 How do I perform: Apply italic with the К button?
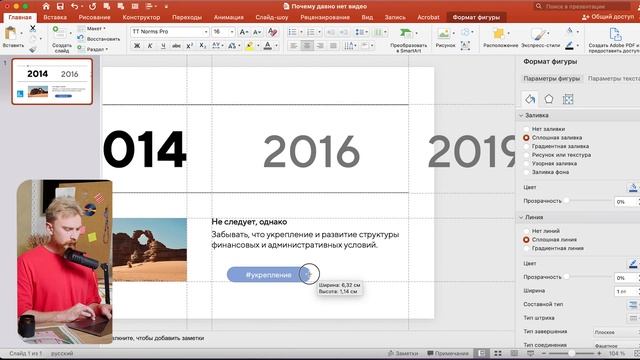150,46
